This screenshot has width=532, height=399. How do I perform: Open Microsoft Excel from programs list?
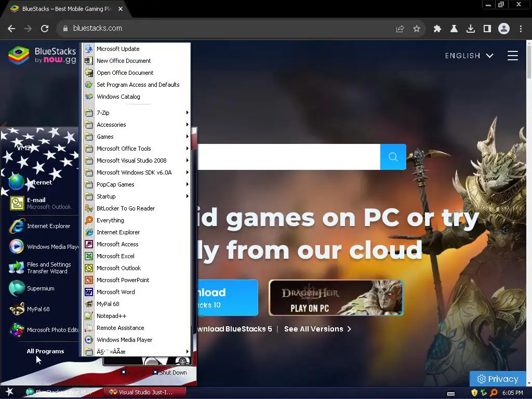coord(137,256)
